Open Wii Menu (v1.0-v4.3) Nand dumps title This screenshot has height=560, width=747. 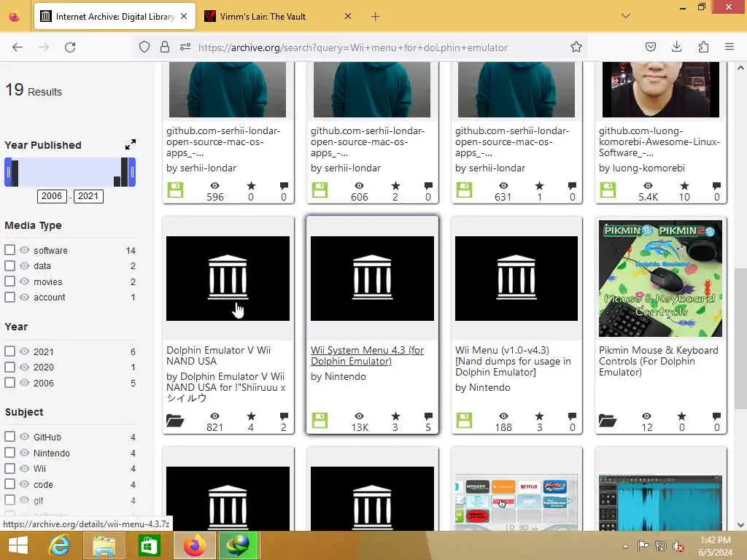tap(513, 361)
